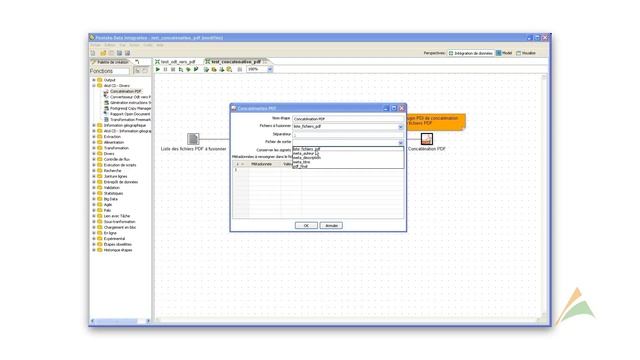
Task: Select the Liste des fichiers PDF step icon
Action: coord(193,139)
